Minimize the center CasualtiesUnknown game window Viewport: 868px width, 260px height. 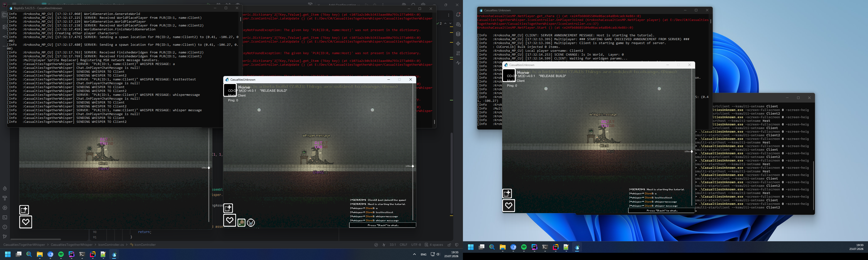388,80
